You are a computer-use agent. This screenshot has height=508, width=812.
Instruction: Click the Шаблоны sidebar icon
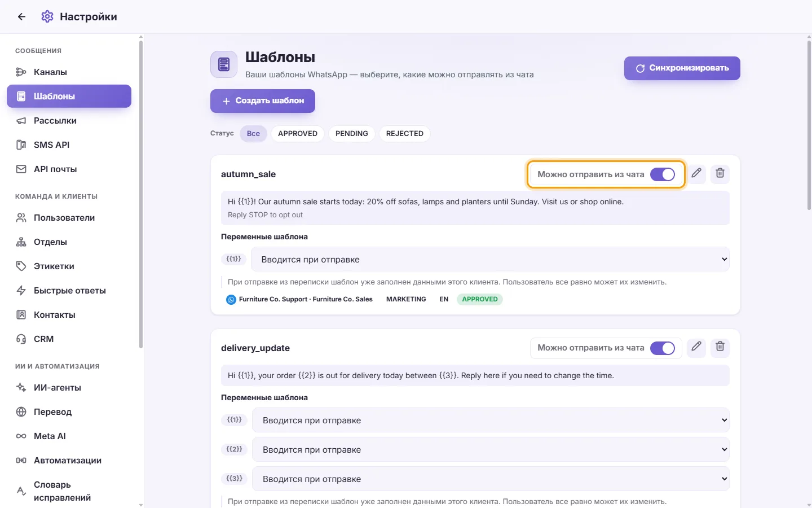click(x=21, y=97)
